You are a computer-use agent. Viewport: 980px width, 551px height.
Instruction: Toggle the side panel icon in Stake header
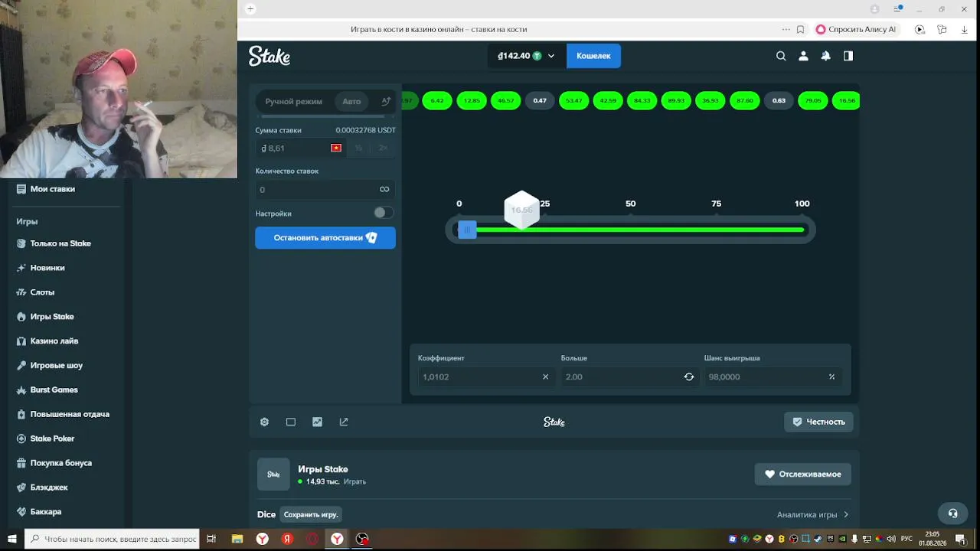tap(848, 56)
